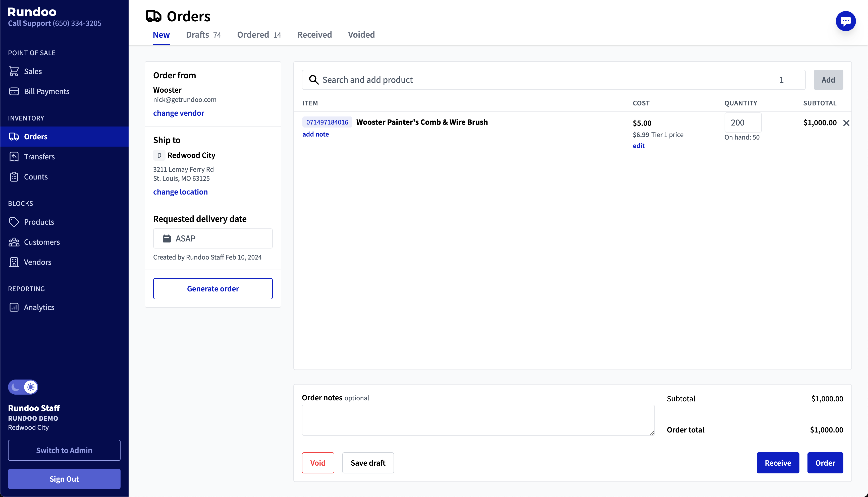The width and height of the screenshot is (868, 497).
Task: Click the line item quantity field showing 200
Action: pyautogui.click(x=743, y=122)
